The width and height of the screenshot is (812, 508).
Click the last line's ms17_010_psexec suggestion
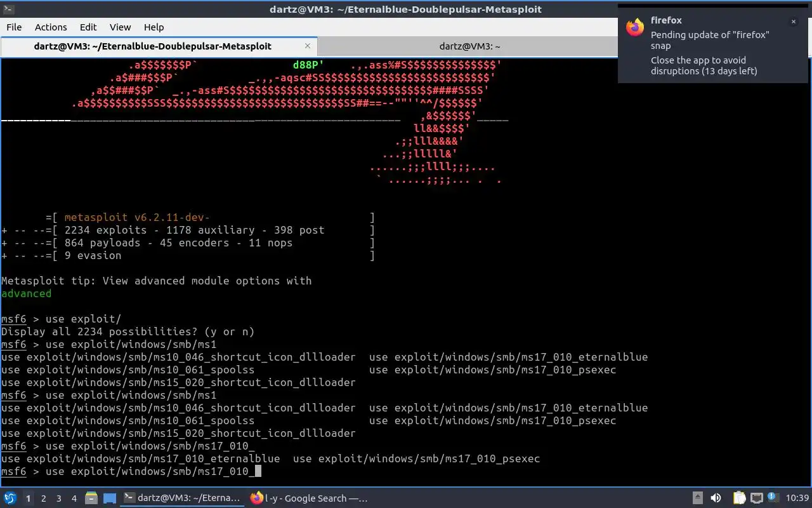[x=416, y=458]
